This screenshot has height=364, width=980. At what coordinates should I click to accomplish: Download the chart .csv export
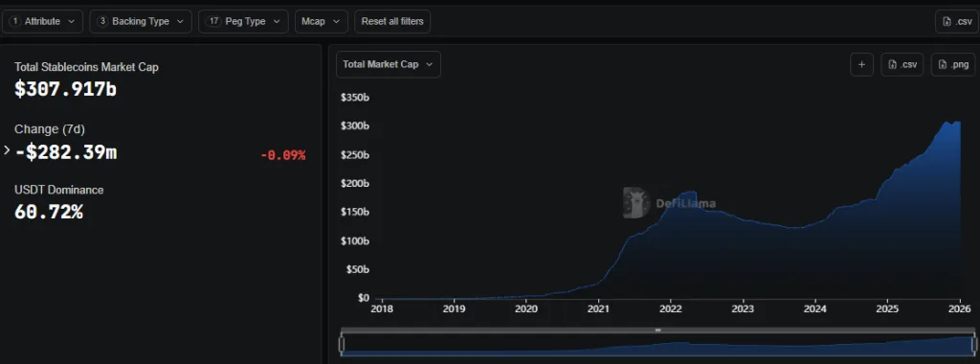pyautogui.click(x=902, y=64)
